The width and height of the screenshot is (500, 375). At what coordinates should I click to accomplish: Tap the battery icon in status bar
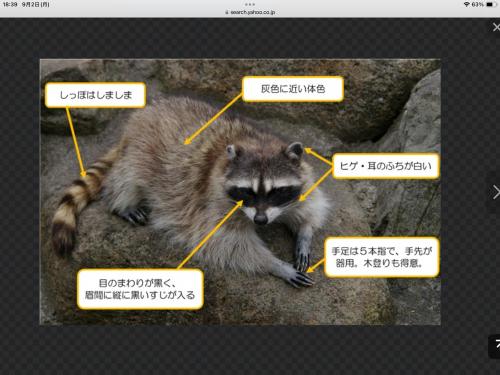coord(490,4)
